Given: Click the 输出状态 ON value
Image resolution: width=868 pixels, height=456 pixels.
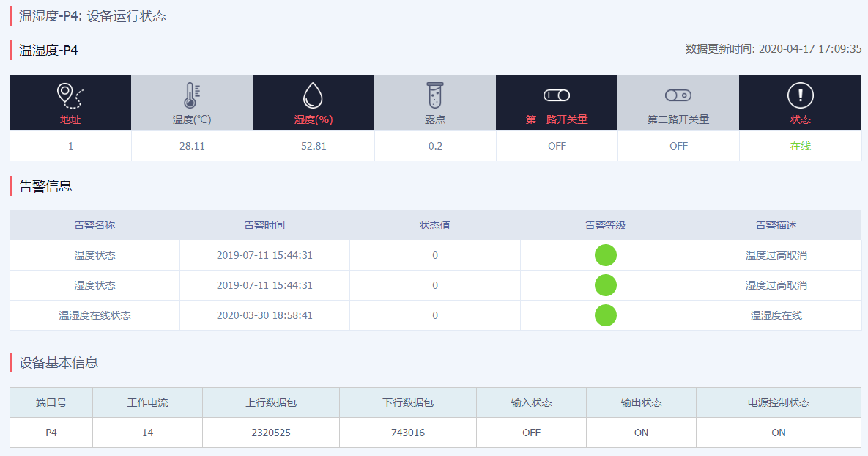Looking at the screenshot, I should click(x=641, y=433).
